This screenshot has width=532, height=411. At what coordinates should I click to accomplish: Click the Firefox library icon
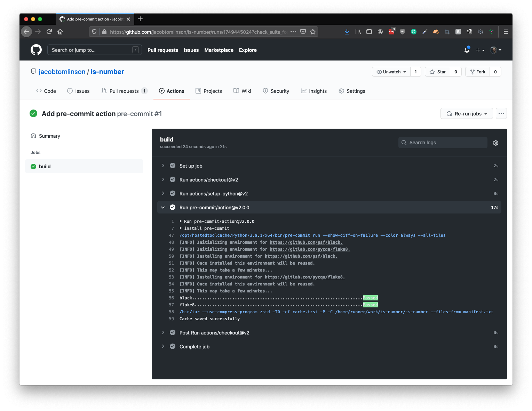(358, 31)
